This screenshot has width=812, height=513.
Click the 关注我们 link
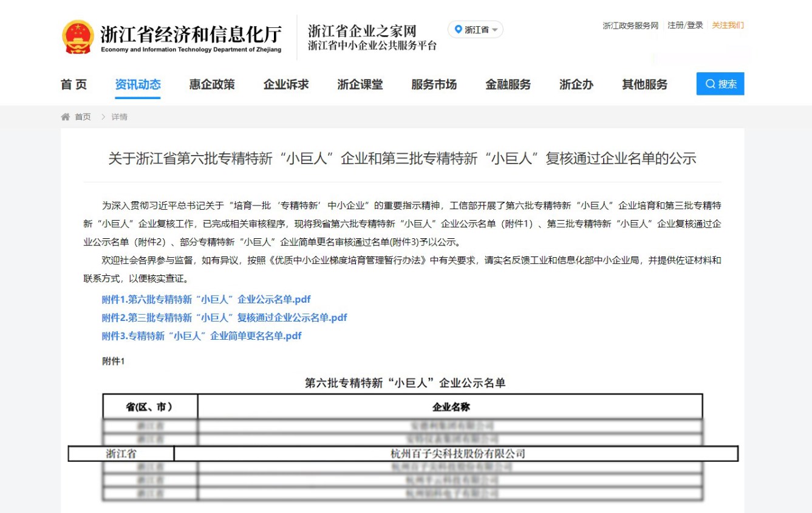click(x=728, y=26)
